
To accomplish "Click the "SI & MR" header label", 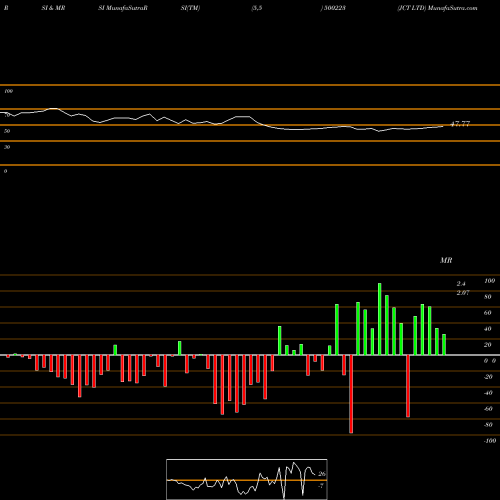I will (x=53, y=8).
